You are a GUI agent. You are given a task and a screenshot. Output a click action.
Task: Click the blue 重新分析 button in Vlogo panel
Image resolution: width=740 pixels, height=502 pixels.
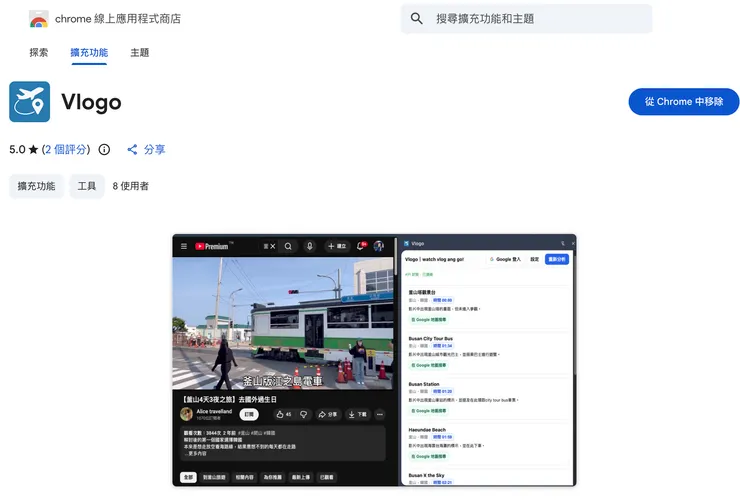(x=557, y=259)
